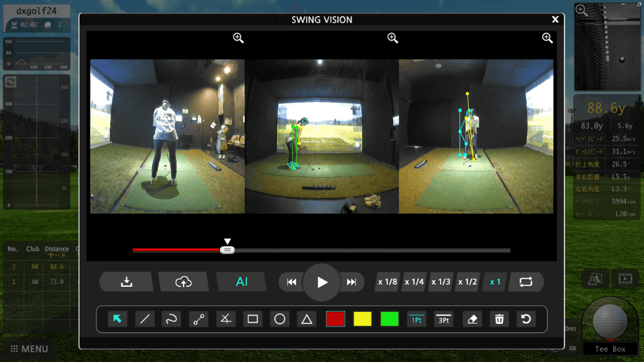Image resolution: width=644 pixels, height=362 pixels.
Task: Choose the yellow drawing color
Action: click(362, 319)
